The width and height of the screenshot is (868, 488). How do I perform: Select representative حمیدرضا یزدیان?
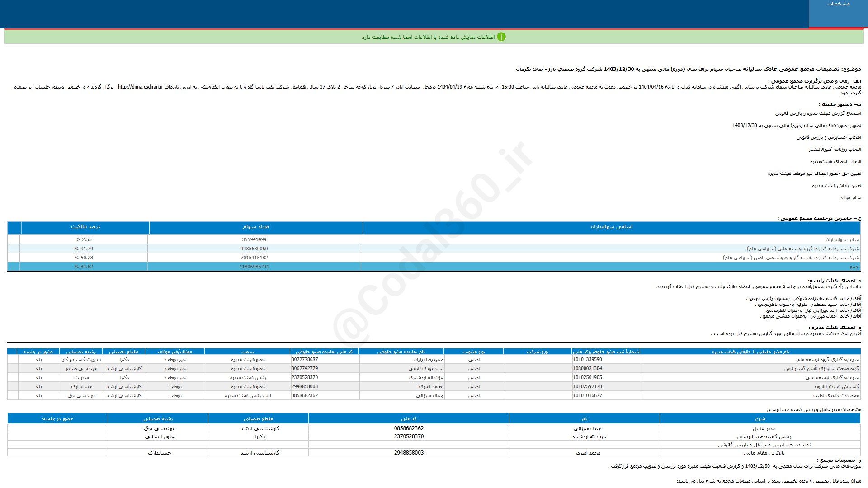tap(428, 360)
